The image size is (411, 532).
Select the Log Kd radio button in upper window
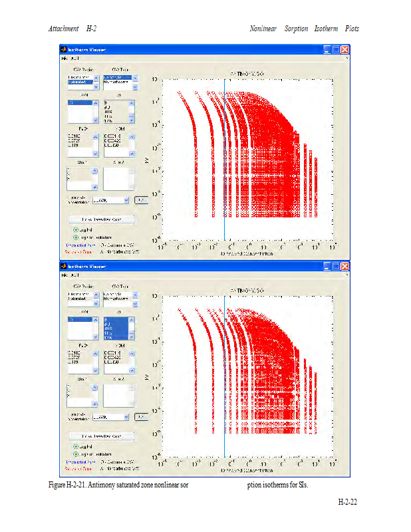76,229
